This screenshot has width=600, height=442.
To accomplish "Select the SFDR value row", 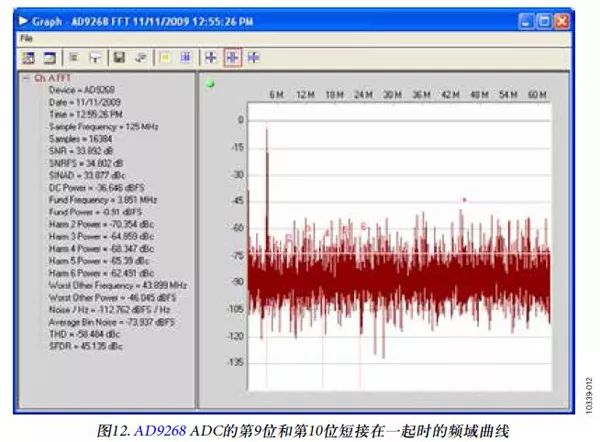I will pos(86,346).
